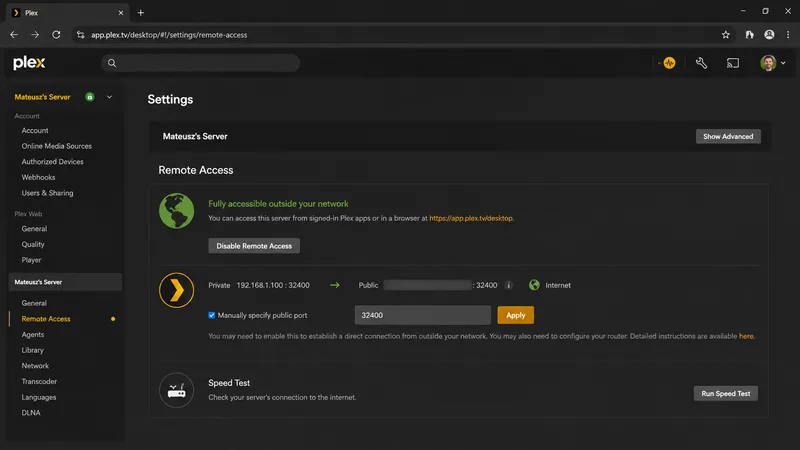800x450 pixels.
Task: Click the Internet globe icon
Action: point(534,285)
